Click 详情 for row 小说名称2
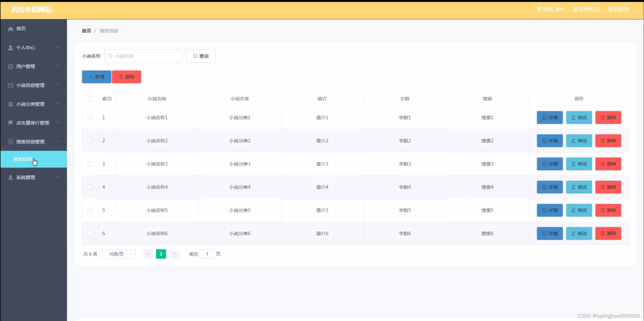 tap(550, 141)
